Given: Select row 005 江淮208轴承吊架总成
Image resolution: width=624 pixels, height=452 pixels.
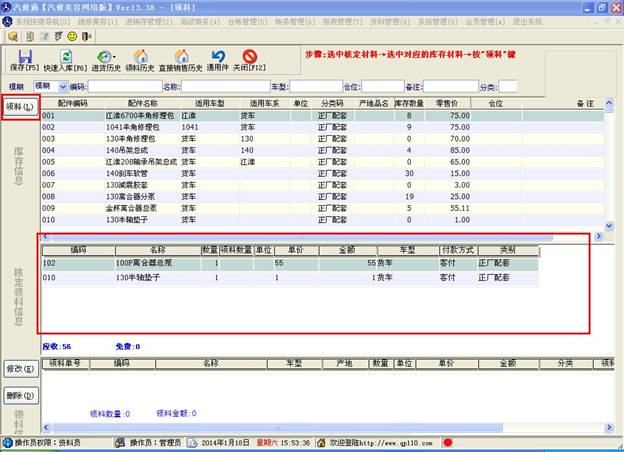Looking at the screenshot, I should tap(120, 160).
